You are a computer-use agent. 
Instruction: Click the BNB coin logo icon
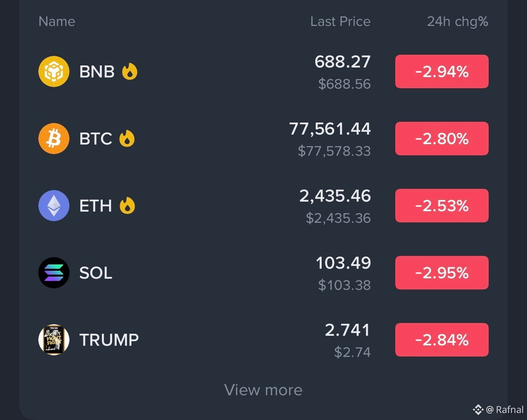[x=54, y=71]
